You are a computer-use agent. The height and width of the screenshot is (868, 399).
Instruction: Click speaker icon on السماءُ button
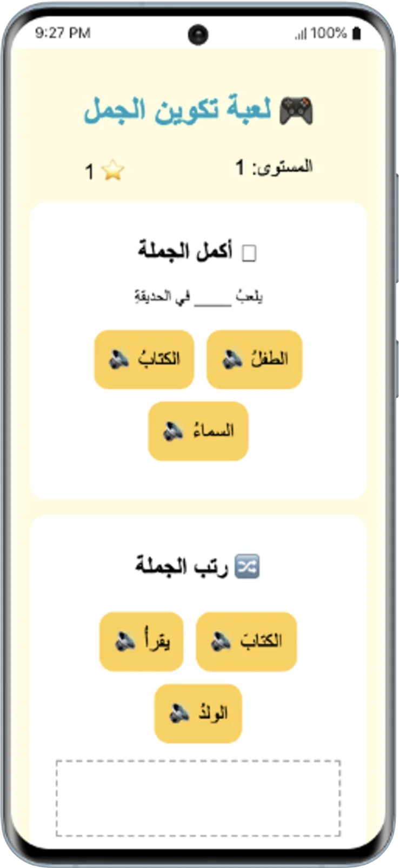coord(174,431)
